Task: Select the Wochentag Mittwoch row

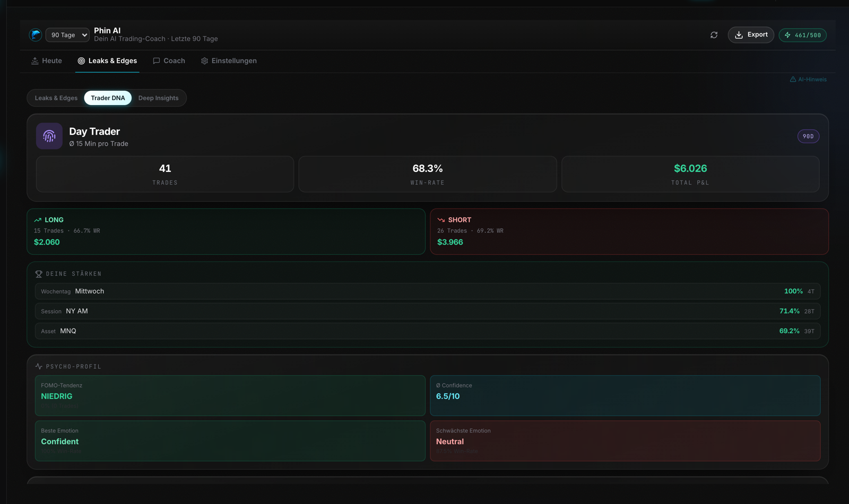Action: coord(428,291)
